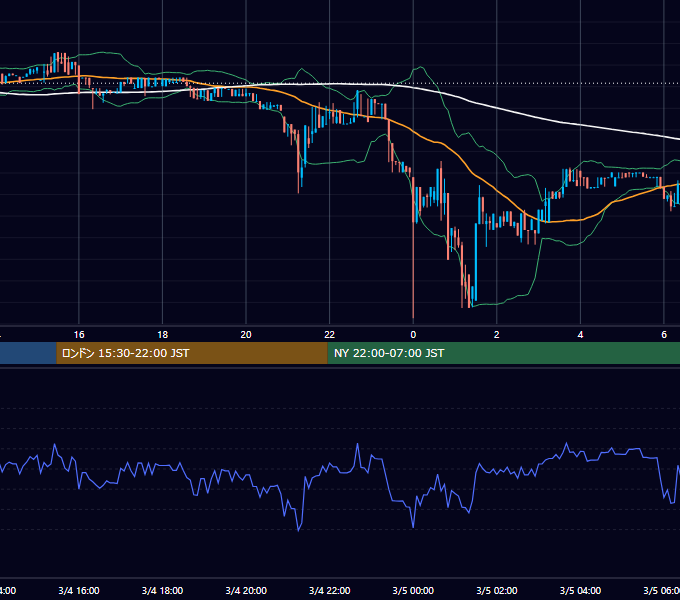680x600 pixels.
Task: Click the 3/5 04:00 indicator axis label
Action: pos(580,591)
